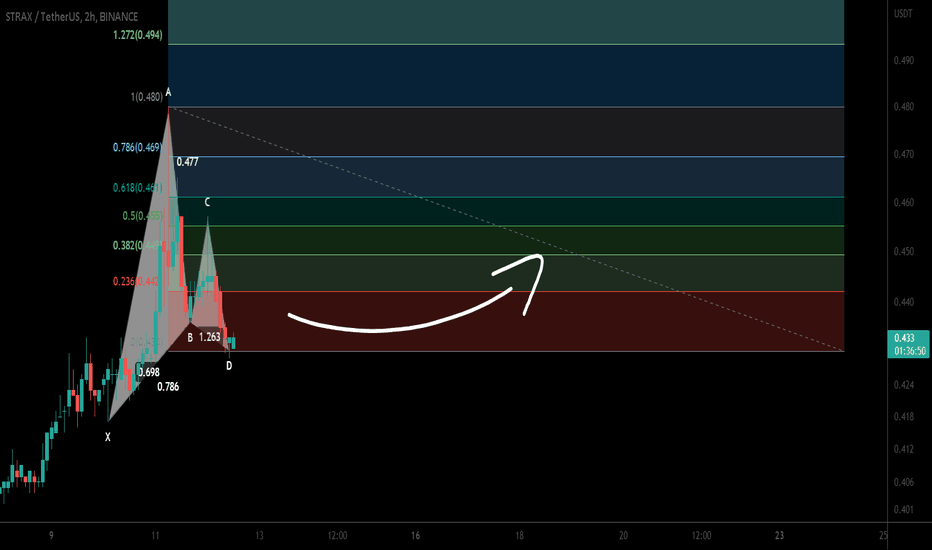The image size is (932, 550).
Task: Click pattern point label B
Action: (x=190, y=338)
